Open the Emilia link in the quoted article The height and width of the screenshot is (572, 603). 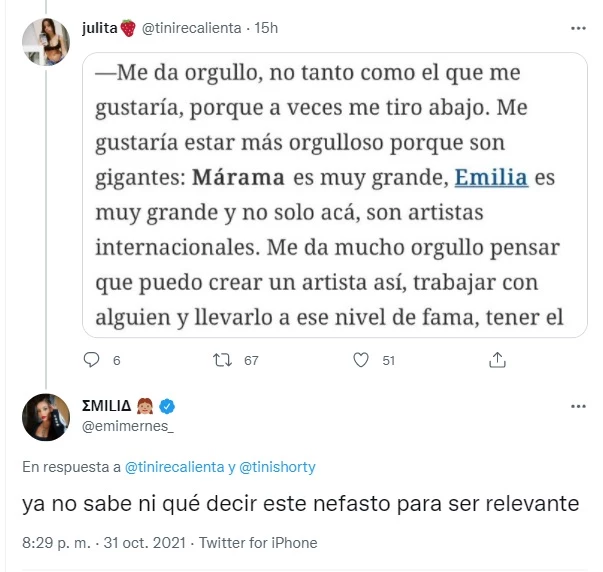coord(492,179)
